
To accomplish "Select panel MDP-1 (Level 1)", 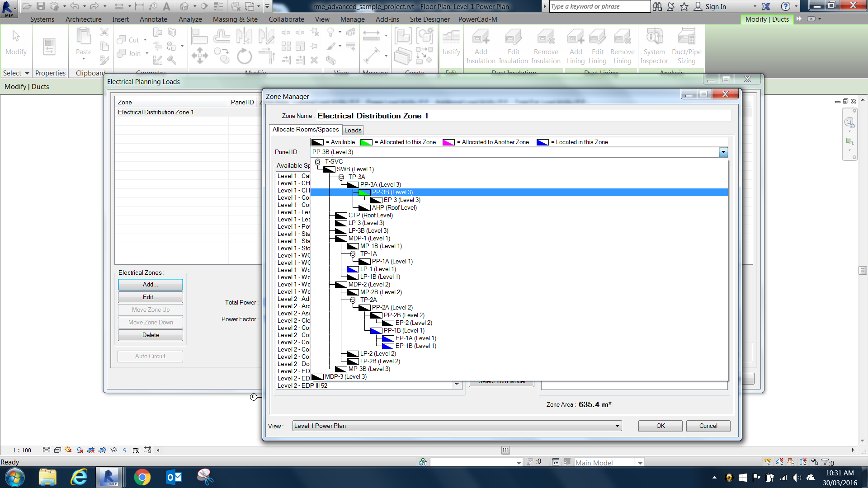I will click(369, 238).
